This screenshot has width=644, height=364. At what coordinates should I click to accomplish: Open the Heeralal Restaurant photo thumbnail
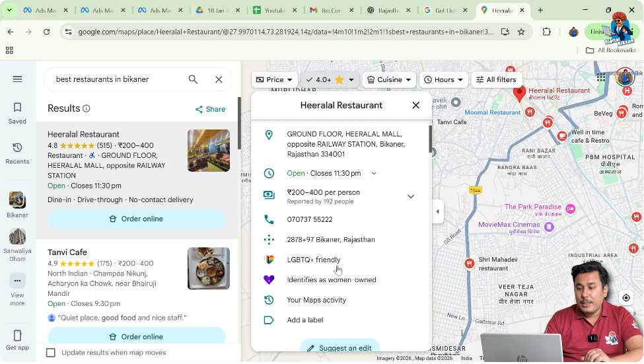click(x=209, y=151)
